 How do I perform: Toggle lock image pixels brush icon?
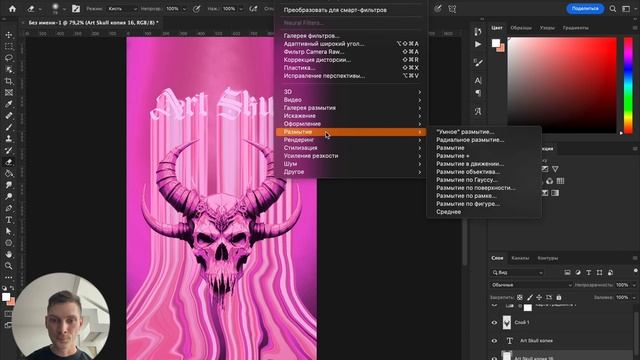point(529,297)
